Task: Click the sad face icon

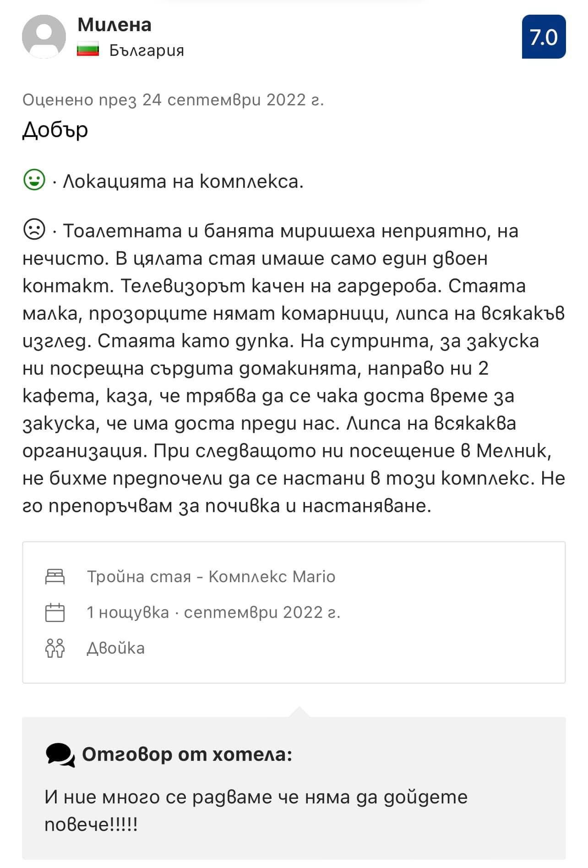Action: point(34,230)
